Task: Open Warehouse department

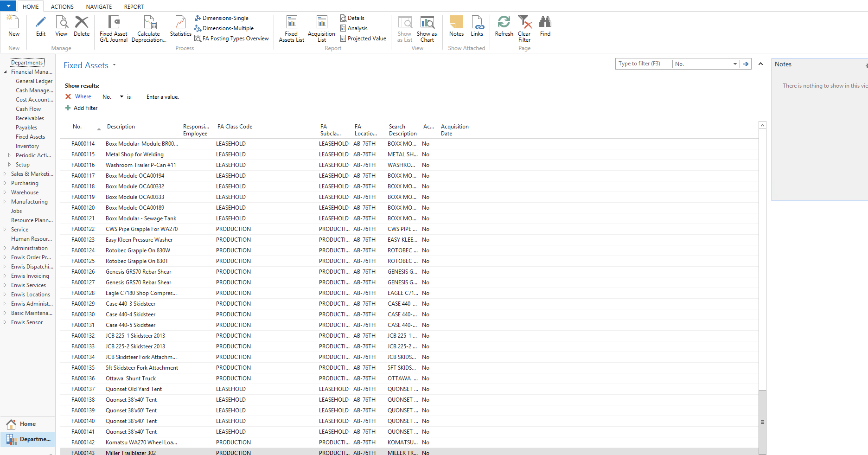Action: pos(25,192)
